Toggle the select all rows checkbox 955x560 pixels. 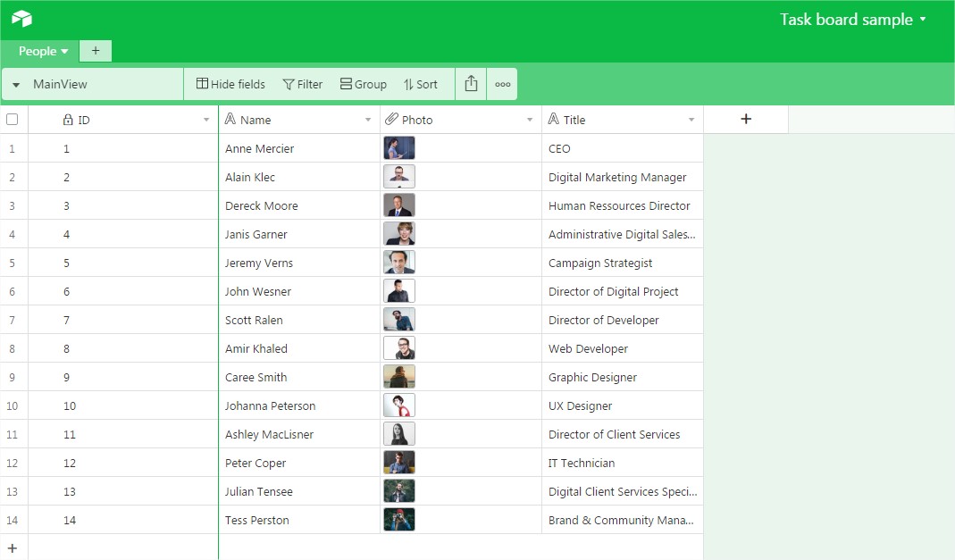(x=13, y=119)
